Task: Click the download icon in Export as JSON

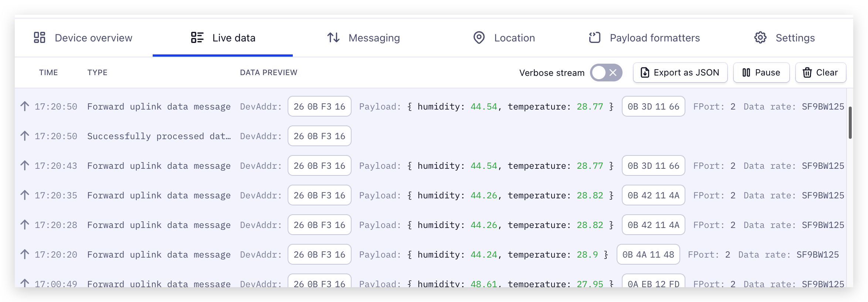Action: 645,73
